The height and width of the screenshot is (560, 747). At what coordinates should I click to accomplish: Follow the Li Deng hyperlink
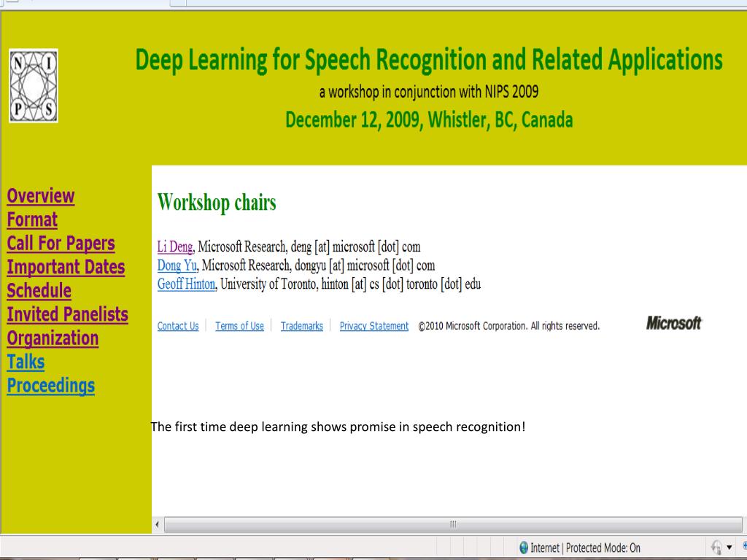coord(175,246)
